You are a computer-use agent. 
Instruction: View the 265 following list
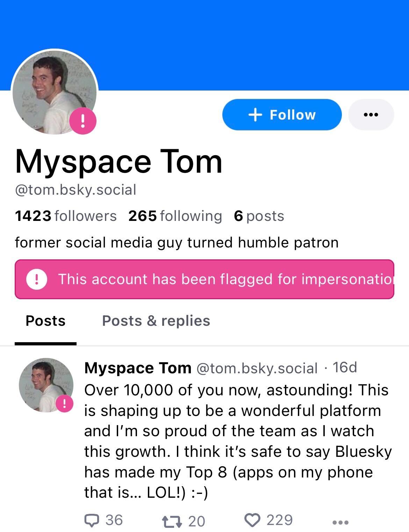[x=175, y=216]
